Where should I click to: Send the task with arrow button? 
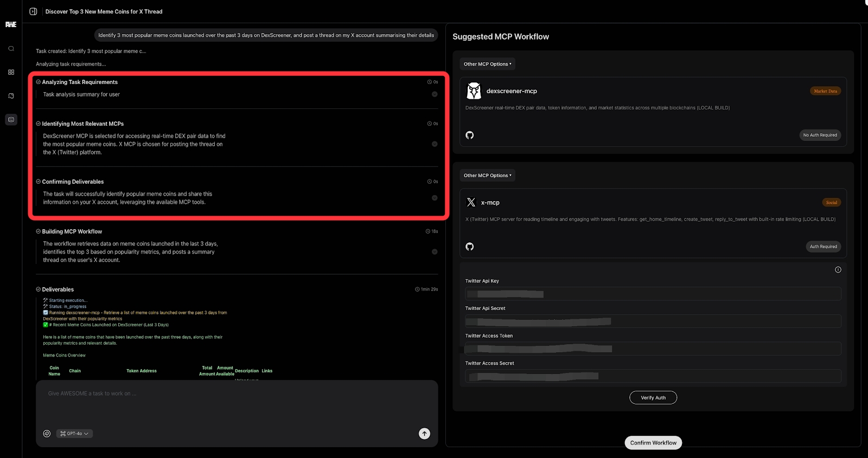tap(424, 434)
